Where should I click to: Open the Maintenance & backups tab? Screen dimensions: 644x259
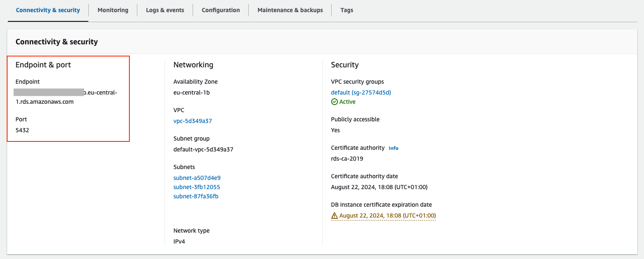coord(290,10)
